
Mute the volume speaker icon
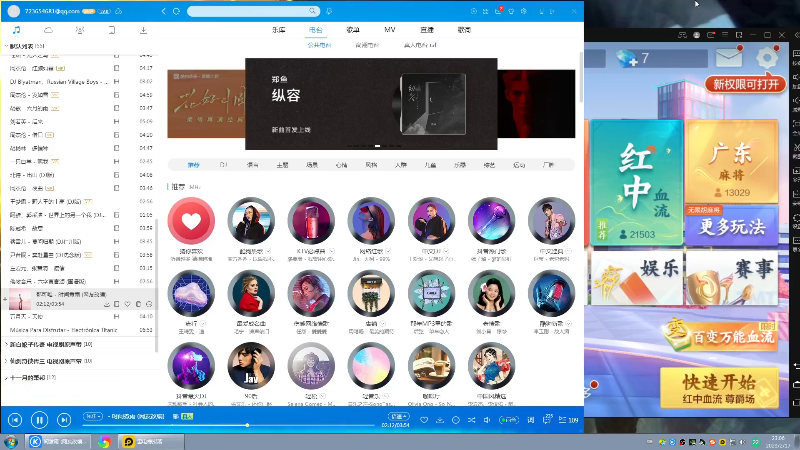click(487, 420)
